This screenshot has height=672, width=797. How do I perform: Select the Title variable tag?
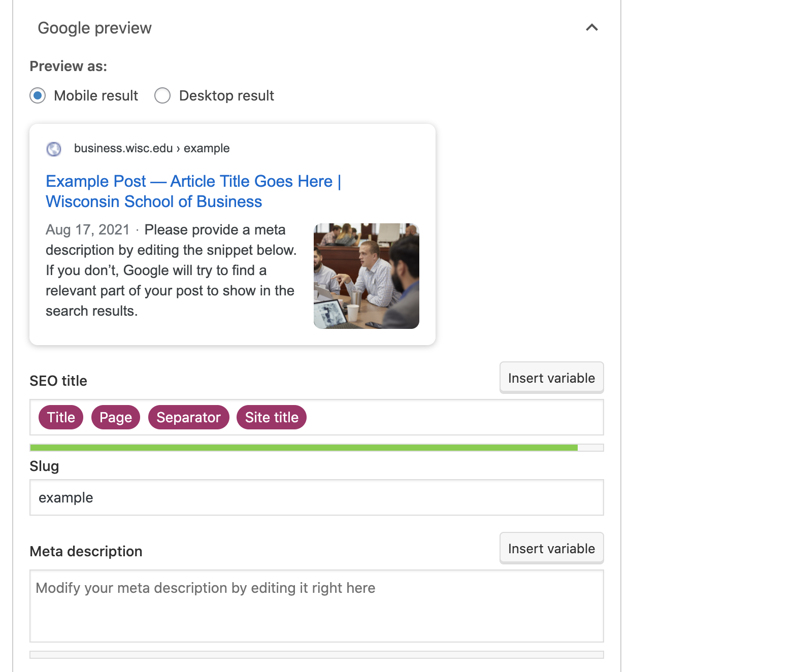(61, 417)
